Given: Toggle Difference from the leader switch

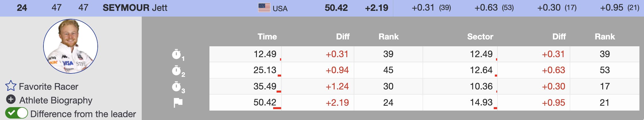Looking at the screenshot, I should [x=17, y=113].
